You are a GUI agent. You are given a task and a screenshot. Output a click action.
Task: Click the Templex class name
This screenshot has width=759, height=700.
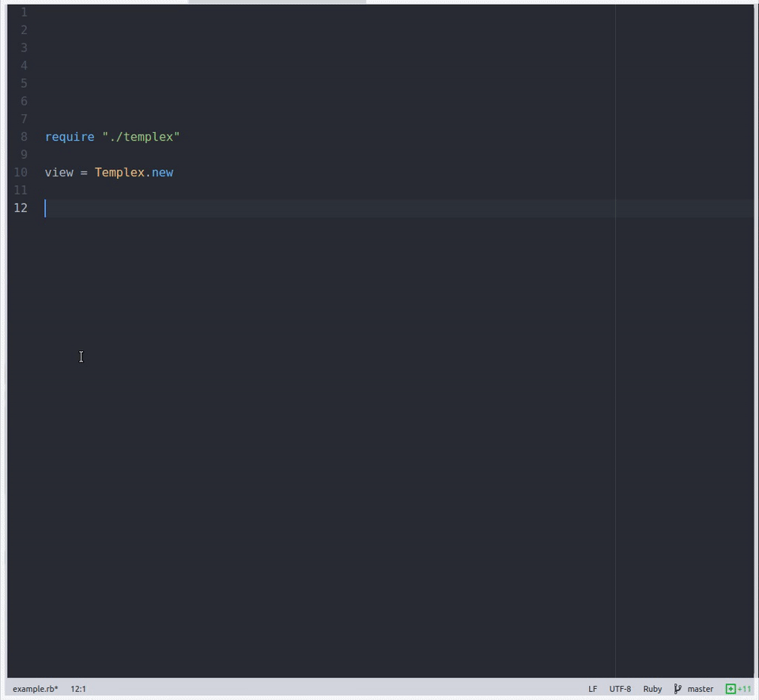pyautogui.click(x=119, y=172)
